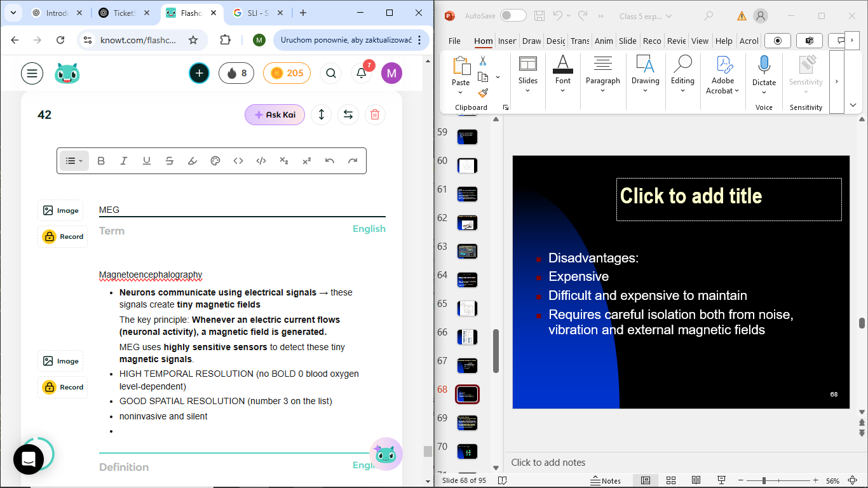Expand the Slides ribbon group
868x488 pixels.
coord(528,74)
